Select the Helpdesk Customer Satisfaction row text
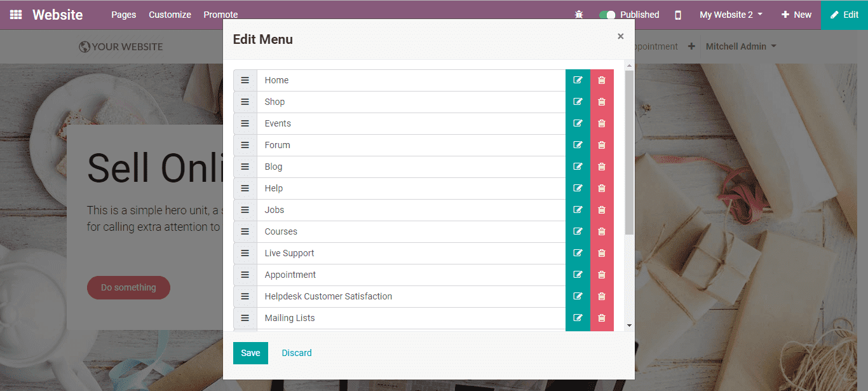 coord(329,296)
